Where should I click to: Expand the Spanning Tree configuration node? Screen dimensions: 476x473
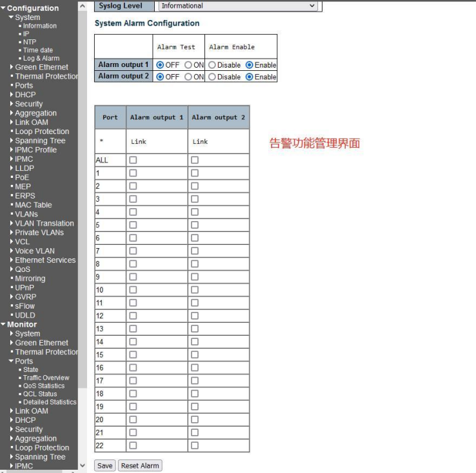tap(40, 140)
